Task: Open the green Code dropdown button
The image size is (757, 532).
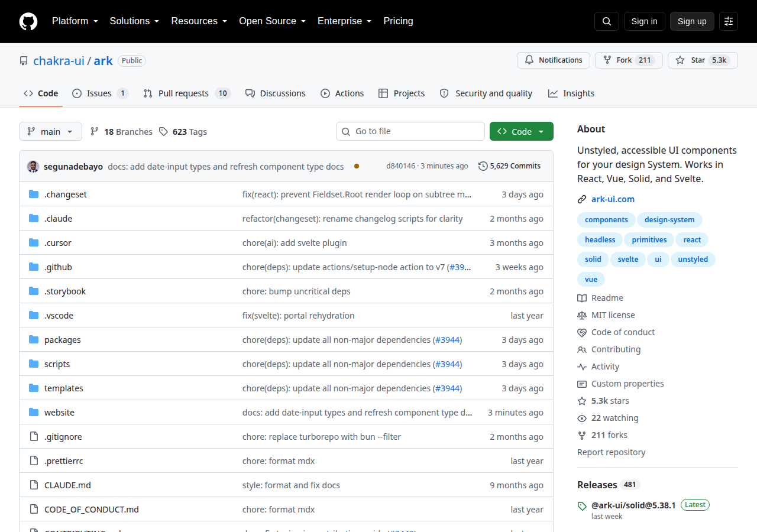Action: tap(522, 131)
